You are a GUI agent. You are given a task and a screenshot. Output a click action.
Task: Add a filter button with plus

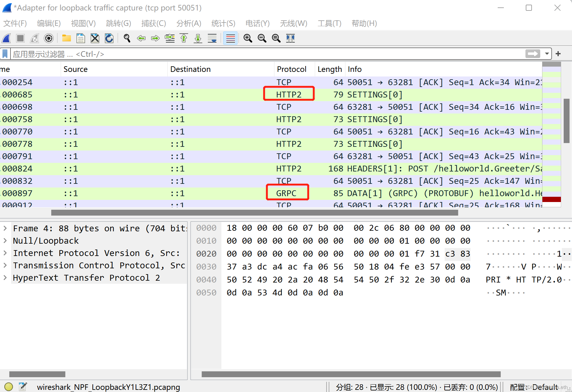pos(558,54)
